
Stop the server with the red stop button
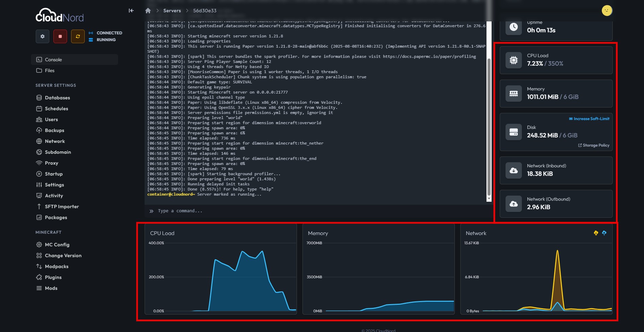60,36
